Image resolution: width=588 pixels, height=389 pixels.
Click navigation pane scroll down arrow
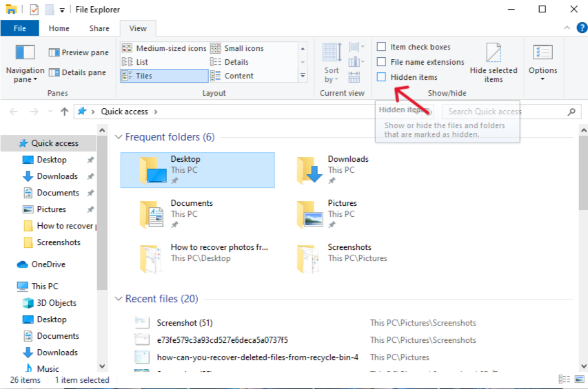[102, 366]
